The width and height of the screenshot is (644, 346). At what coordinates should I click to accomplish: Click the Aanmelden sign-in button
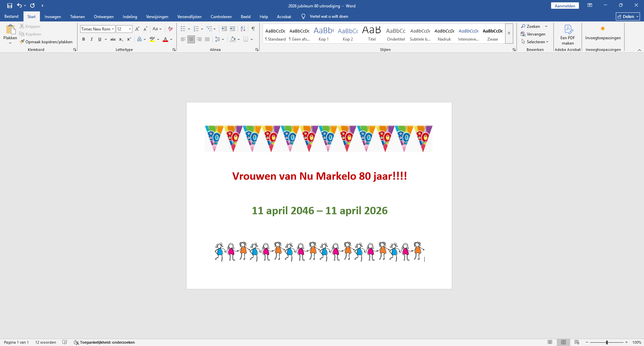point(565,6)
